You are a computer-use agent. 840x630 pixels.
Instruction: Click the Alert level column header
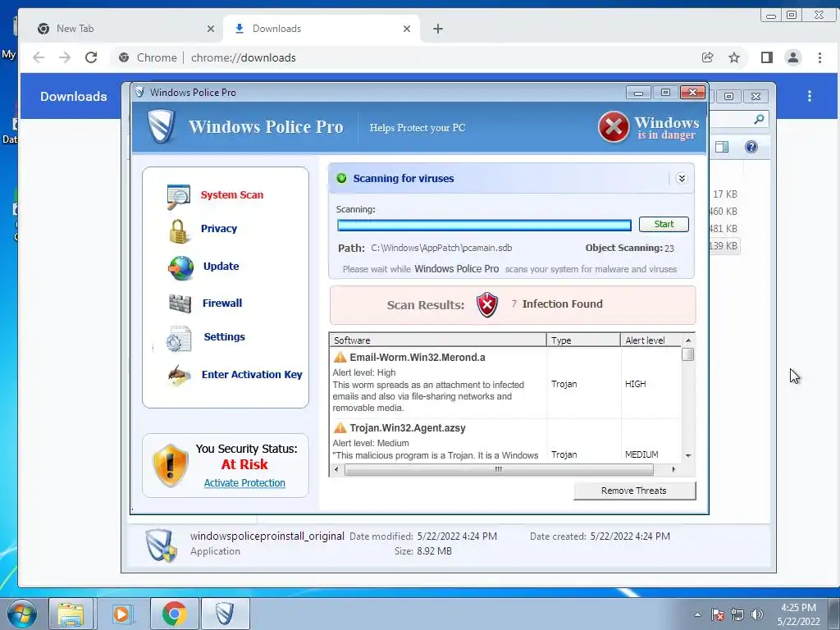point(651,340)
